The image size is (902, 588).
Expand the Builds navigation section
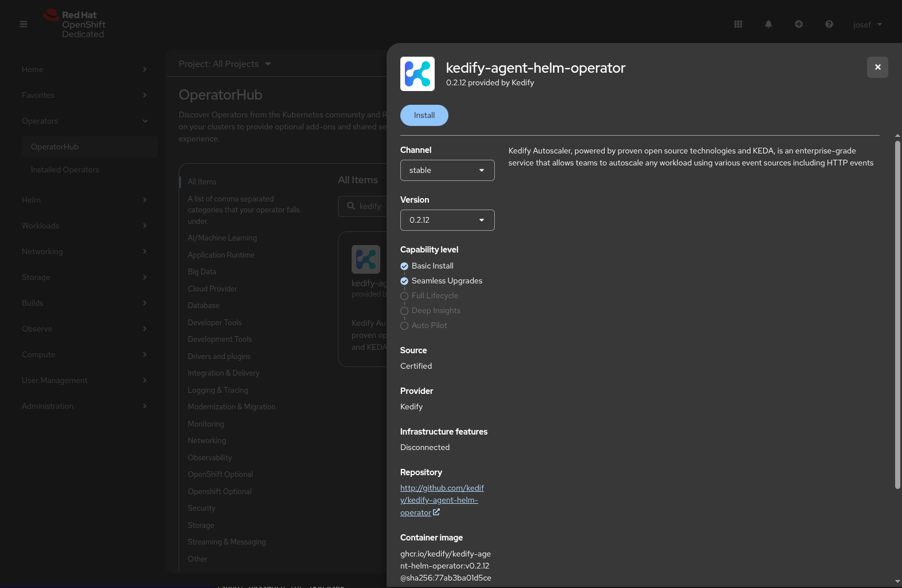85,303
